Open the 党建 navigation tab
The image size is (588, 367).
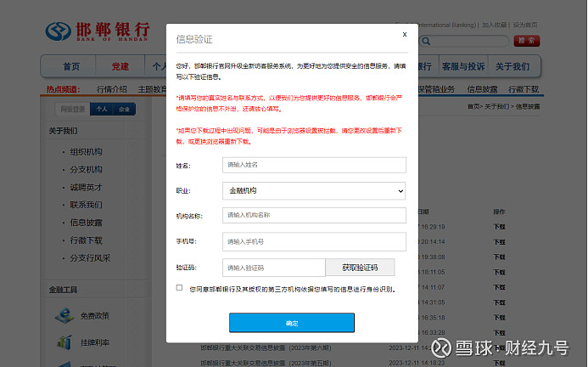pos(120,66)
